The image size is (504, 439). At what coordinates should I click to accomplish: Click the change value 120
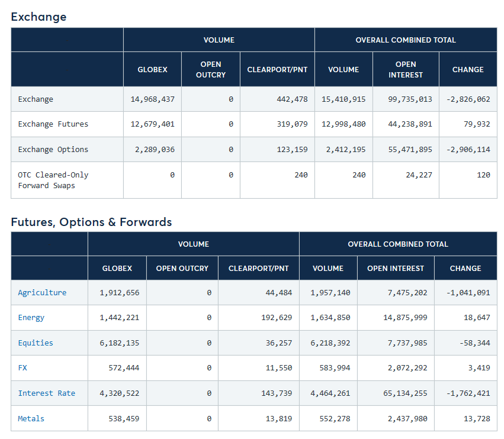tap(483, 175)
